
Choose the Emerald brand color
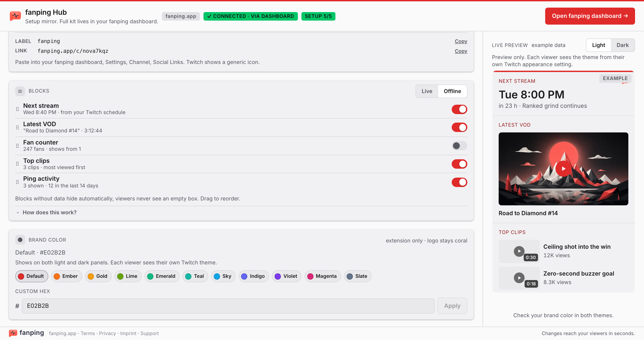(162, 276)
